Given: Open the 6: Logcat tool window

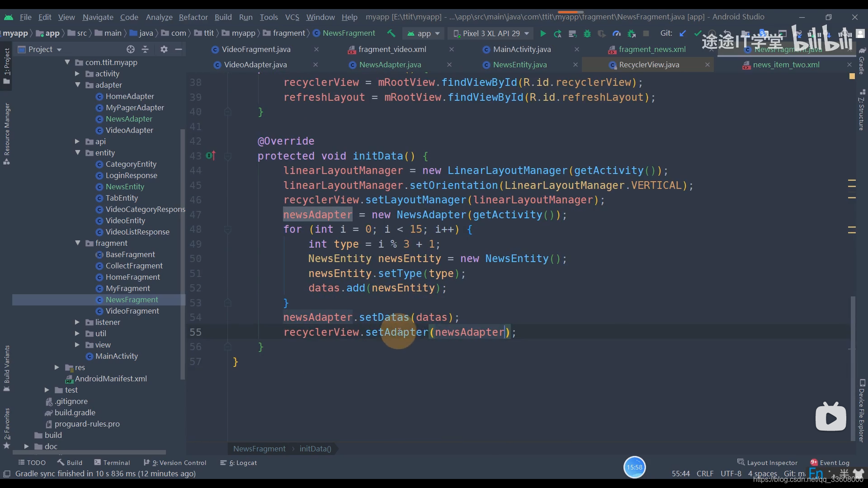Looking at the screenshot, I should 238,463.
